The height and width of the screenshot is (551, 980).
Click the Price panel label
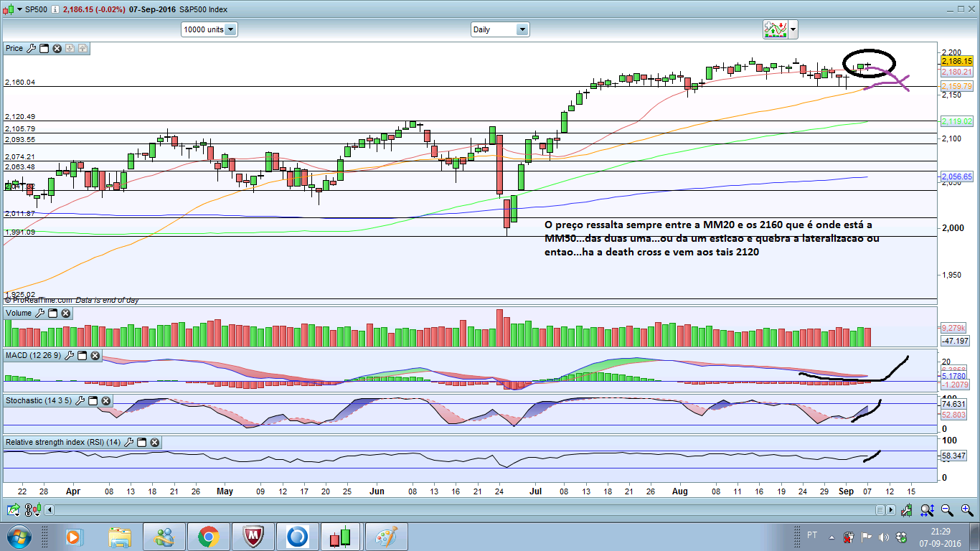coord(14,49)
